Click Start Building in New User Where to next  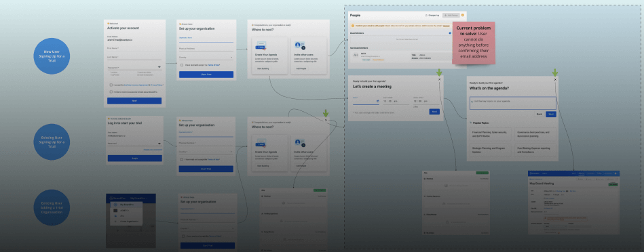coord(263,68)
